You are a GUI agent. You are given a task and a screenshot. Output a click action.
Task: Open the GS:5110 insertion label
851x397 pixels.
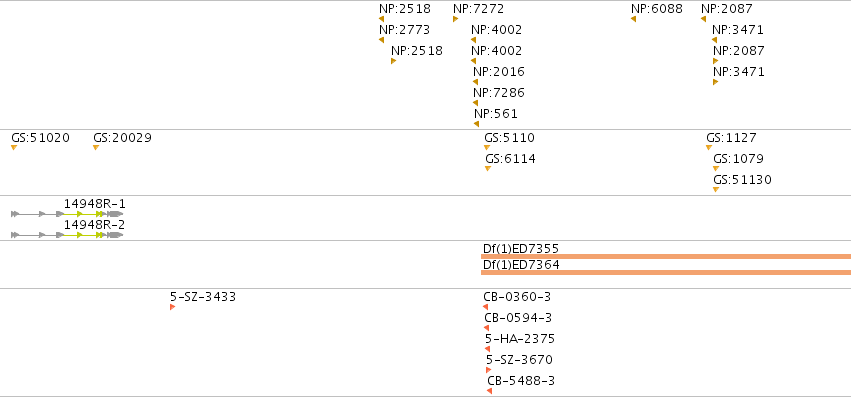point(509,138)
